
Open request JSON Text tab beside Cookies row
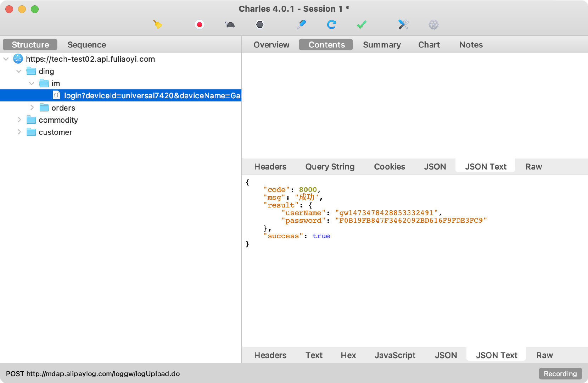[x=486, y=167]
